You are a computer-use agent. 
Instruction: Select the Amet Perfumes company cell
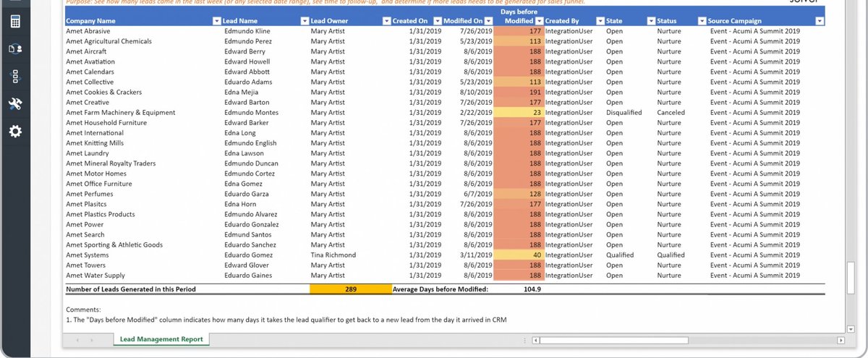tap(90, 194)
